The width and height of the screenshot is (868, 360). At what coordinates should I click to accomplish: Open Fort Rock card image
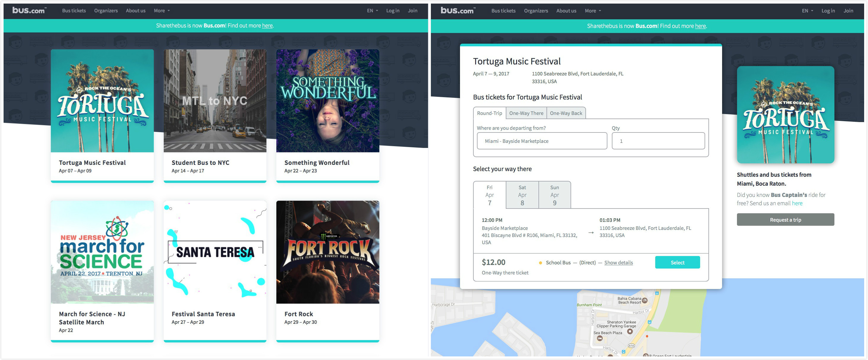[x=327, y=252]
